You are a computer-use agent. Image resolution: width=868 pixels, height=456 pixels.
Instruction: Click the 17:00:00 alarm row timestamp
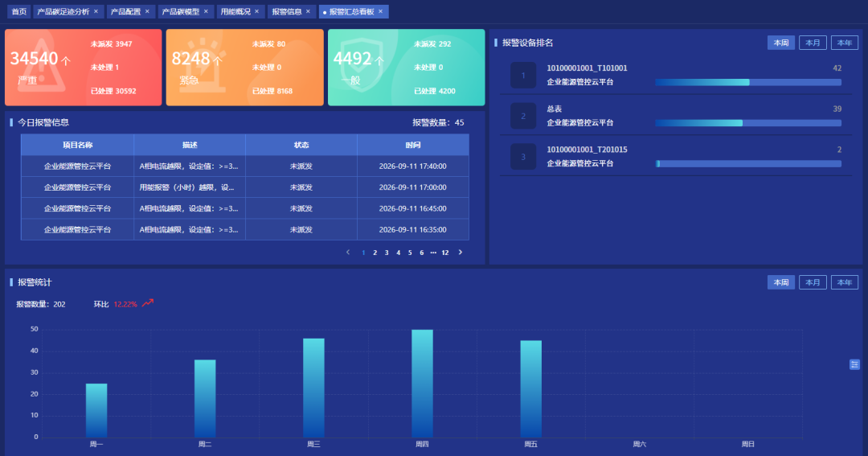click(412, 187)
